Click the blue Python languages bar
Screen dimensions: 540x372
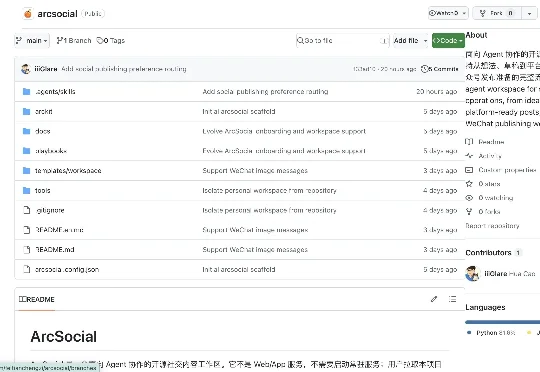502,322
